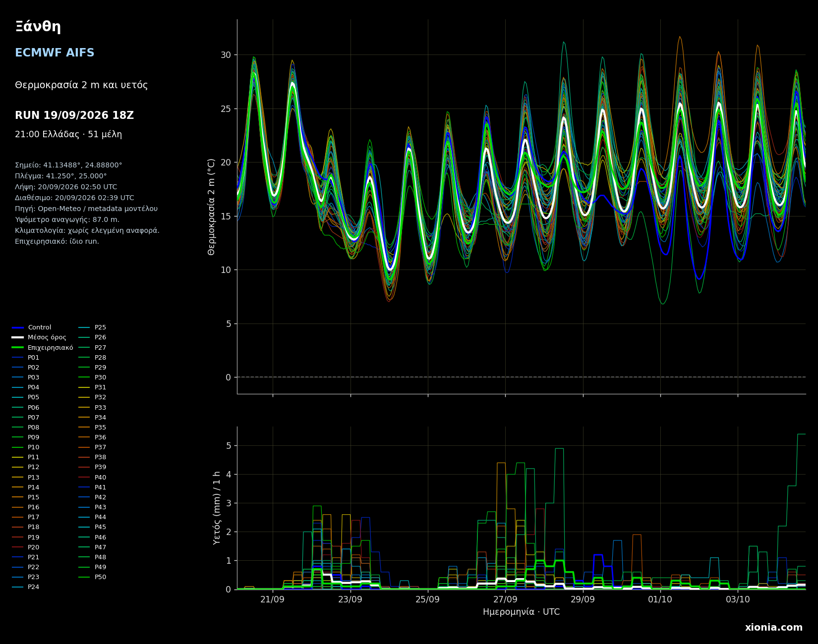Click the Υετός (mm) / 1 h axis label

tap(217, 508)
